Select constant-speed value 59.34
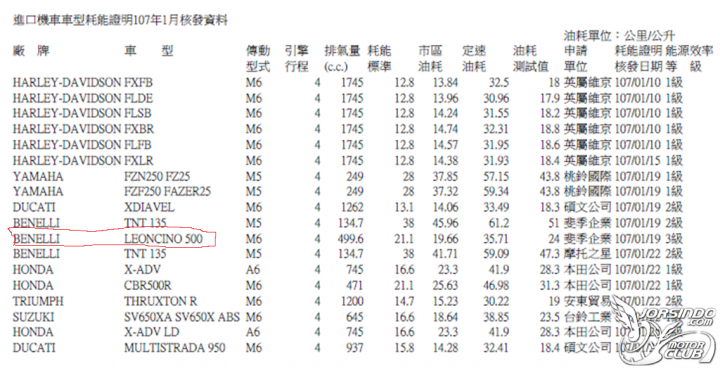Screen dimensions: 720x368 click(496, 192)
